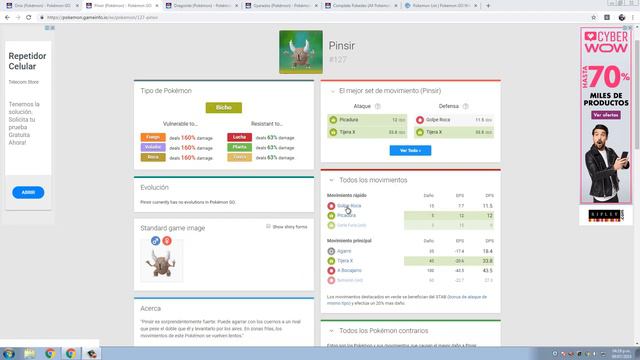The width and height of the screenshot is (640, 360).
Task: Open the Golpe Roca move link
Action: click(x=349, y=206)
